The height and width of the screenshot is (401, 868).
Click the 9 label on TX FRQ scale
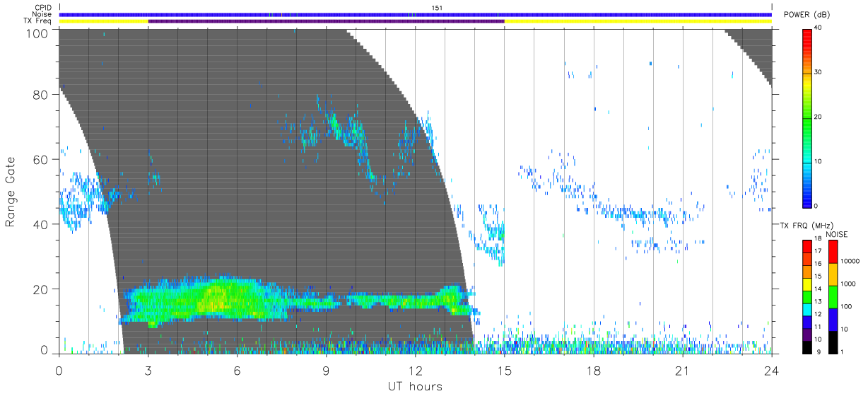coord(819,351)
